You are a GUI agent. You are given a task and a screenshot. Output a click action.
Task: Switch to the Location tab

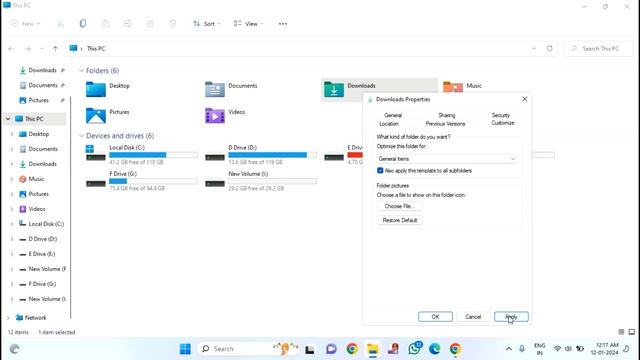(389, 124)
